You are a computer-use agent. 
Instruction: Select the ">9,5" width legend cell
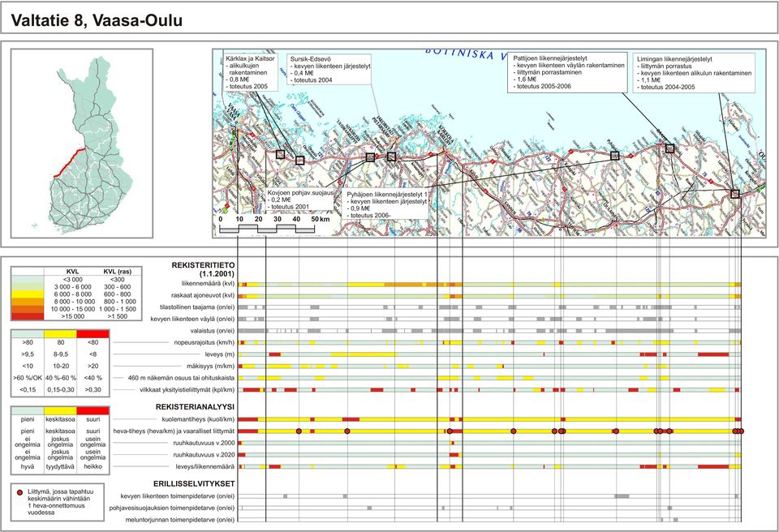coord(28,354)
